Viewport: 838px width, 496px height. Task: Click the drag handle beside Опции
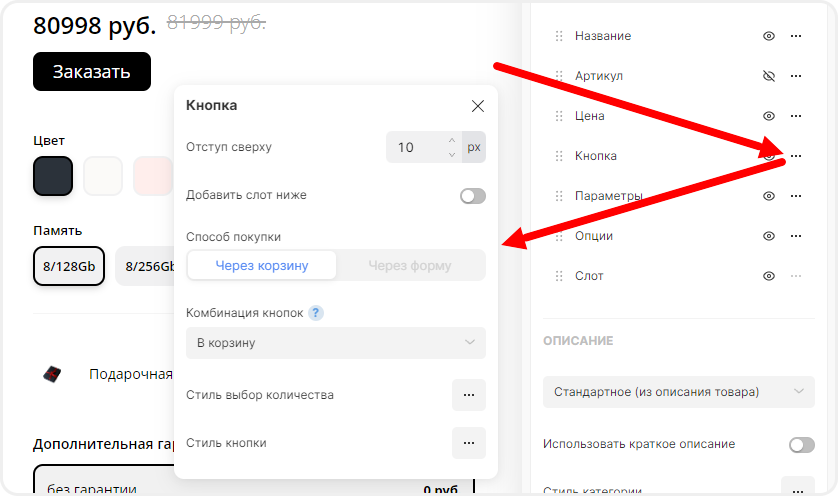[560, 236]
